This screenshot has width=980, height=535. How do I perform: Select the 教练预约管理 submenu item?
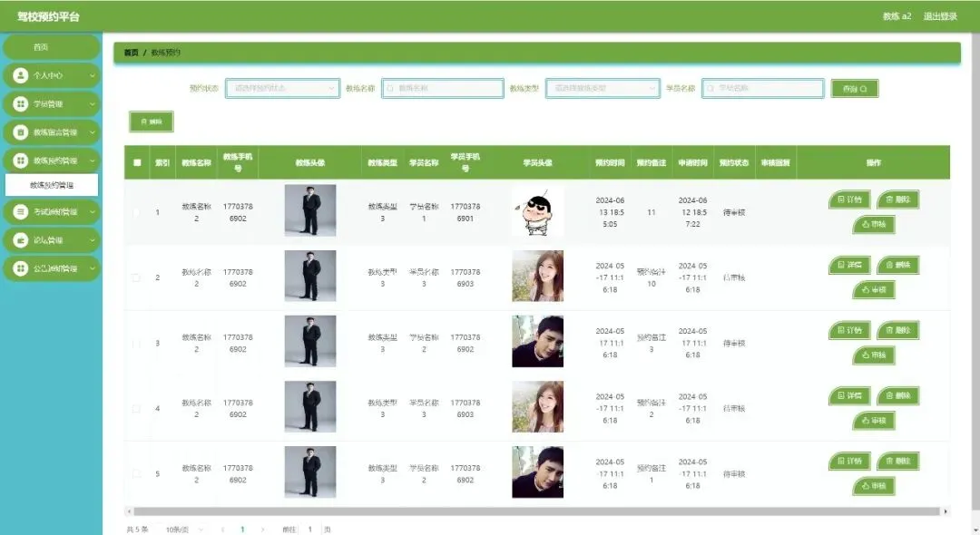tap(51, 185)
